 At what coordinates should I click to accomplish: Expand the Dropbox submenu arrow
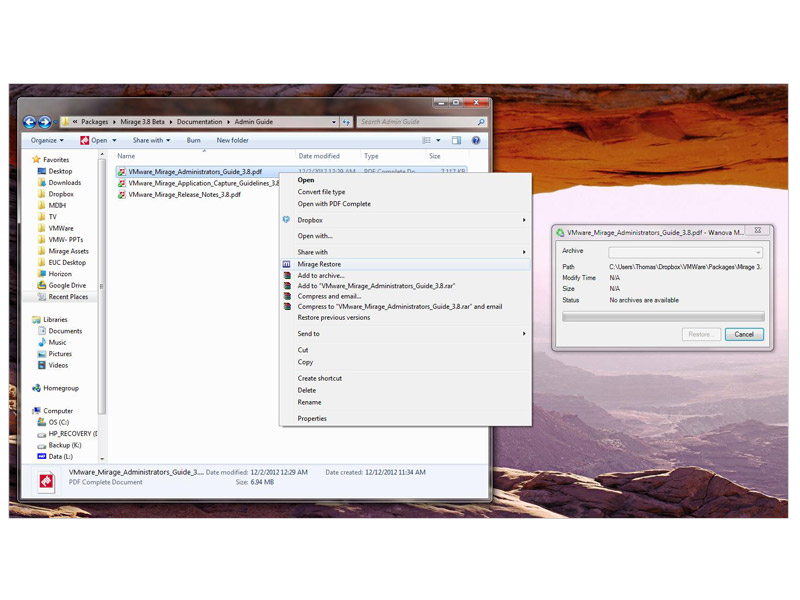click(524, 220)
